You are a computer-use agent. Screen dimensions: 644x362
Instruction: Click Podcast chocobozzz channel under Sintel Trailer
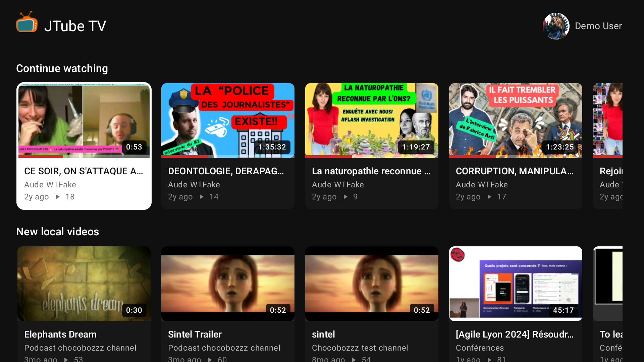224,348
